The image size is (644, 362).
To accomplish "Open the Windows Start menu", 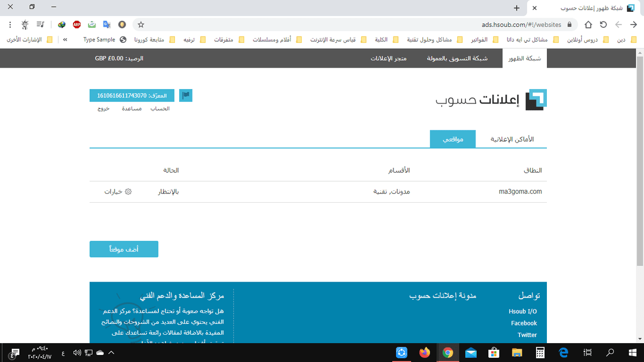I will (x=632, y=352).
